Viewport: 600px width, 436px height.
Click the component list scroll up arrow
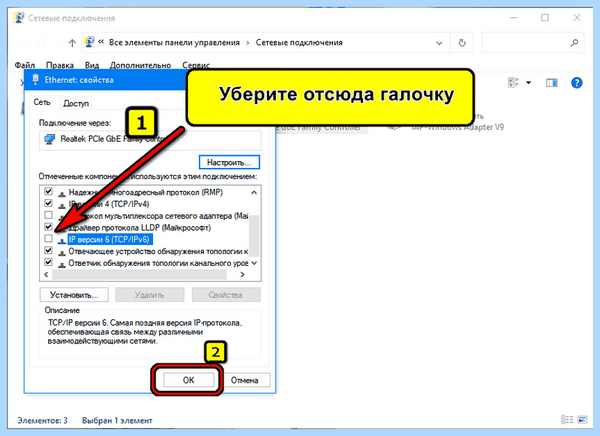coord(254,193)
